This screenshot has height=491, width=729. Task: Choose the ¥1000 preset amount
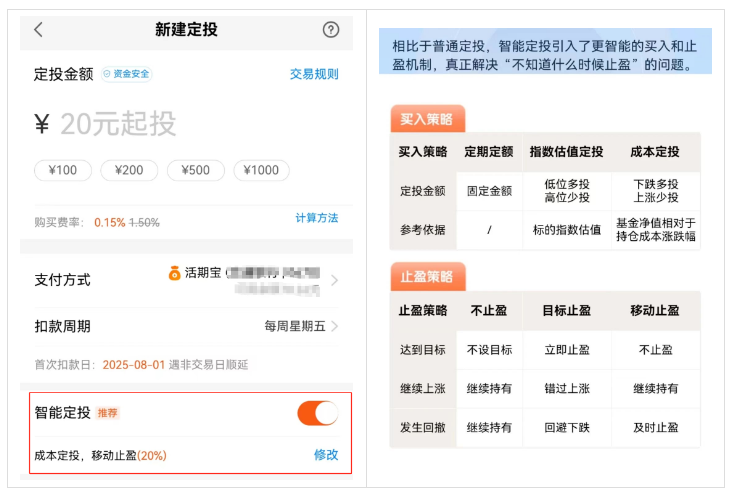tap(261, 170)
